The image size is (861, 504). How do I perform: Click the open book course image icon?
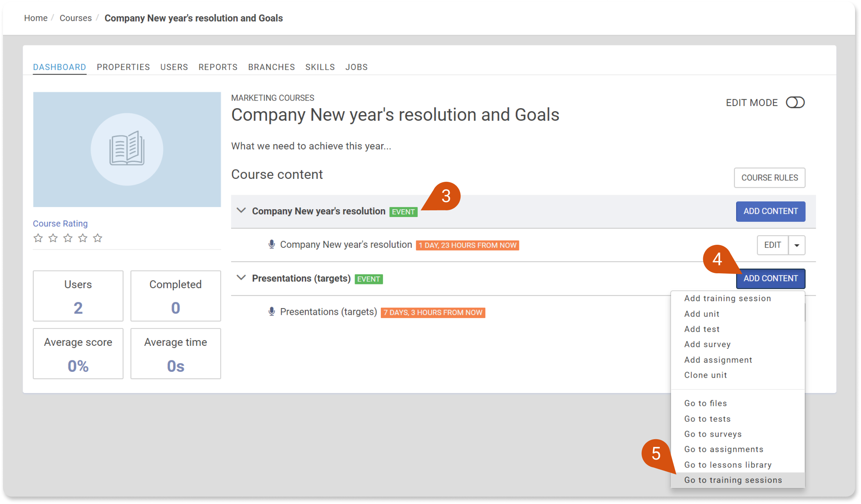[x=127, y=149]
